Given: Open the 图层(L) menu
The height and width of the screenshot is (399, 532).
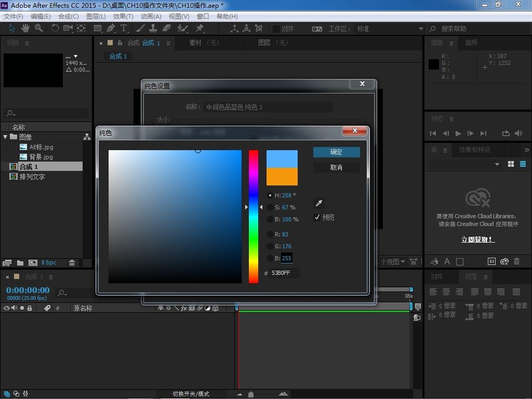Looking at the screenshot, I should [96, 16].
